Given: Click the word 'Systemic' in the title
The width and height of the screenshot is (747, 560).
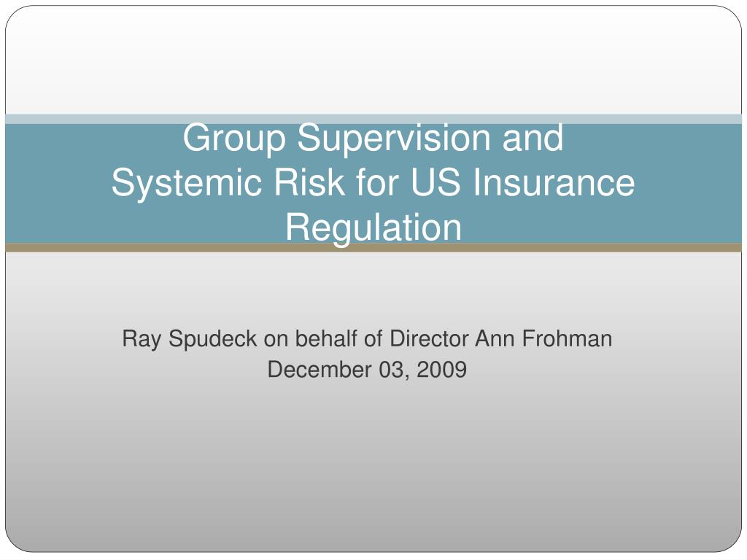Looking at the screenshot, I should [187, 182].
